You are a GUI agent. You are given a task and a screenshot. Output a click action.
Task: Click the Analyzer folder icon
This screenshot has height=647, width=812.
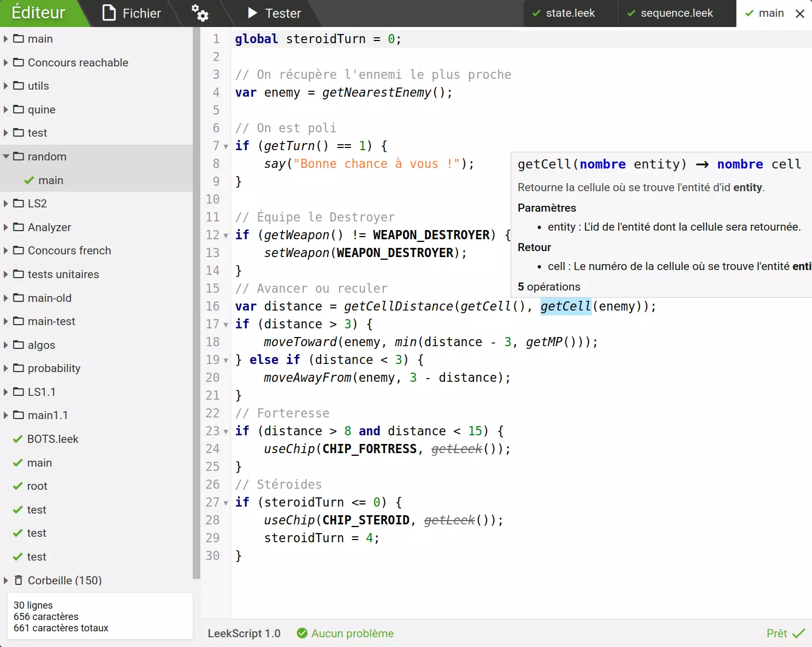pos(19,227)
